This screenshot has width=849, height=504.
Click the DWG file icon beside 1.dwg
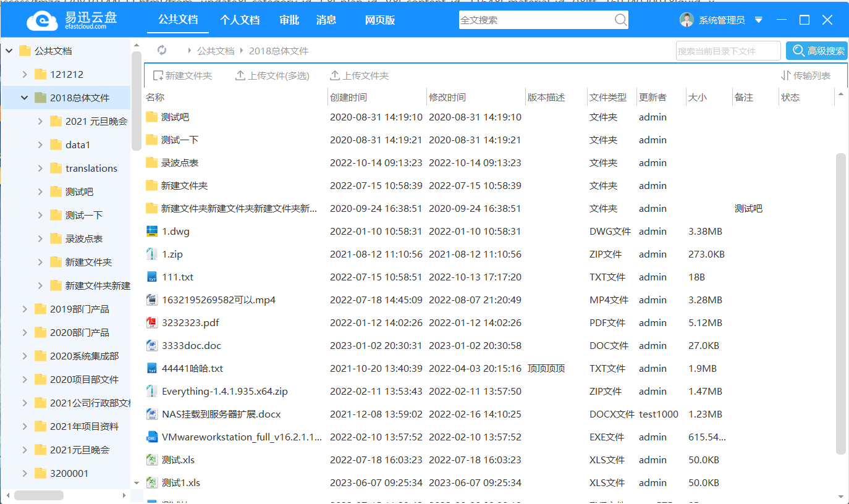click(152, 231)
